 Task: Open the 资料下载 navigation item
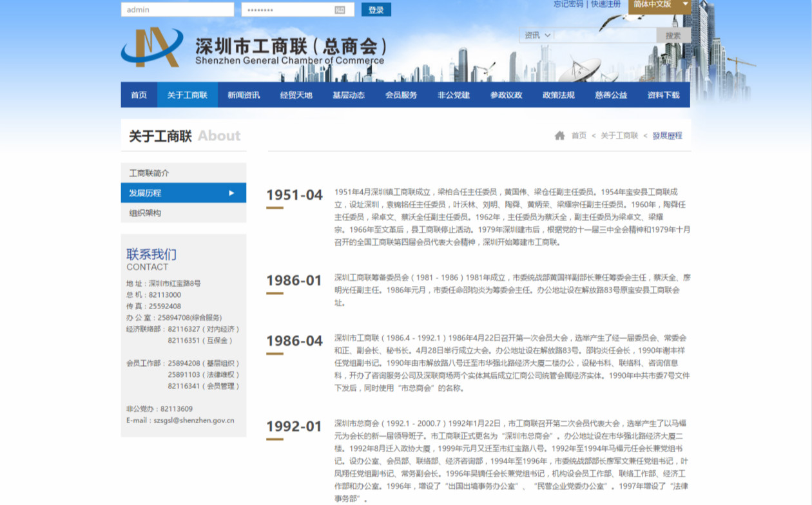(664, 95)
